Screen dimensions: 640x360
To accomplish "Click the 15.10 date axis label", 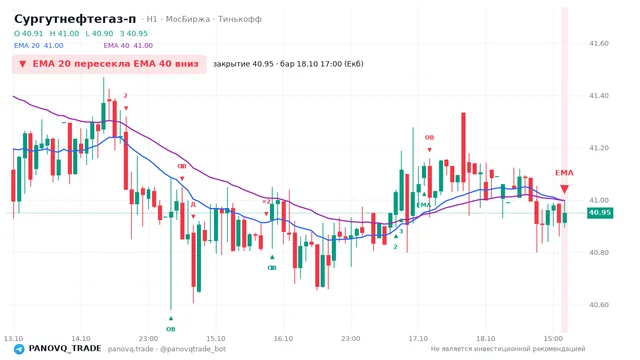I will coord(216,339).
